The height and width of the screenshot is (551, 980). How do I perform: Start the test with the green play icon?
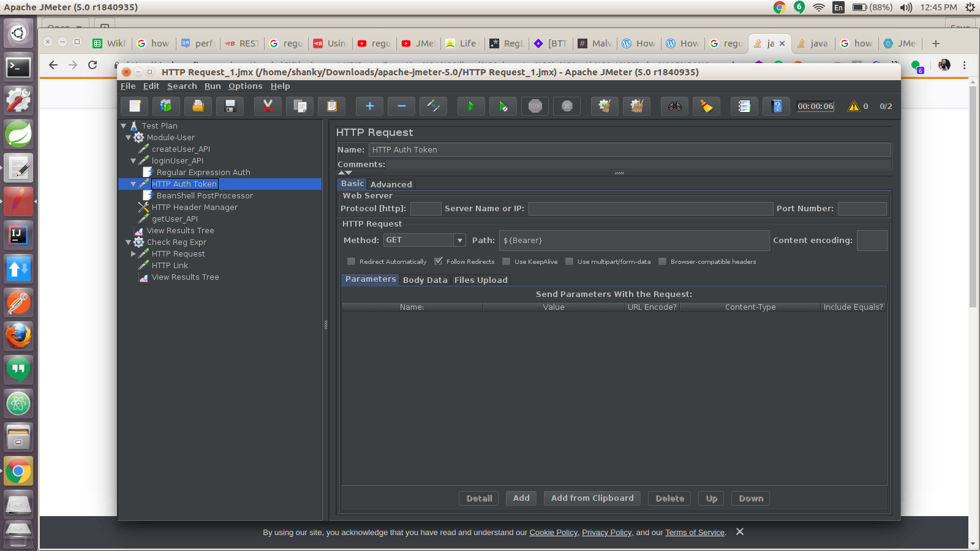[471, 106]
